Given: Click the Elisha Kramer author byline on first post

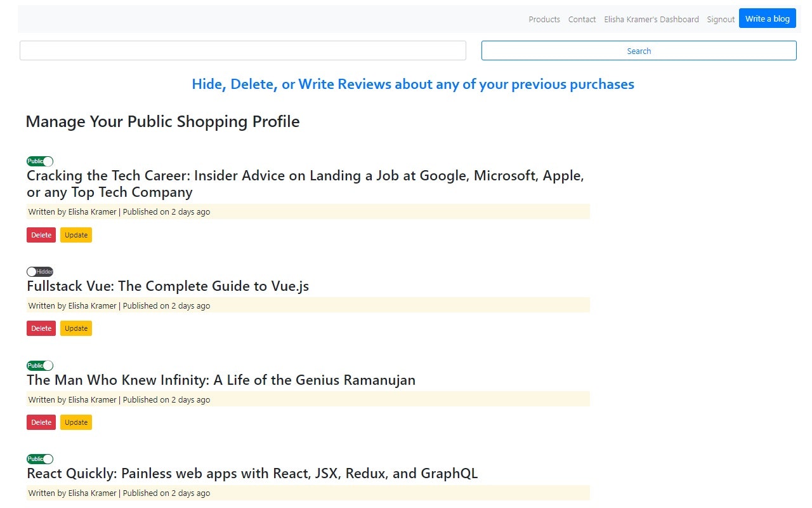Looking at the screenshot, I should coord(92,211).
